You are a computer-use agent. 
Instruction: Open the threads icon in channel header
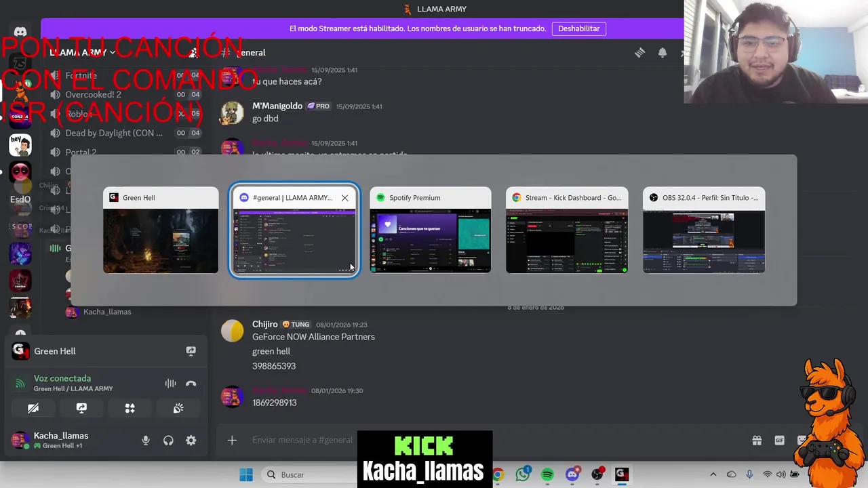[639, 53]
